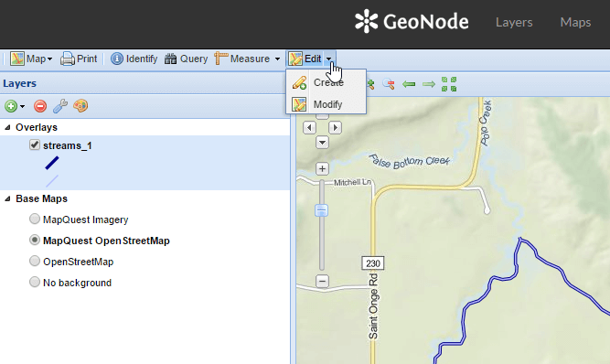610x364 pixels.
Task: Collapse the Base Maps tree group
Action: (x=7, y=198)
